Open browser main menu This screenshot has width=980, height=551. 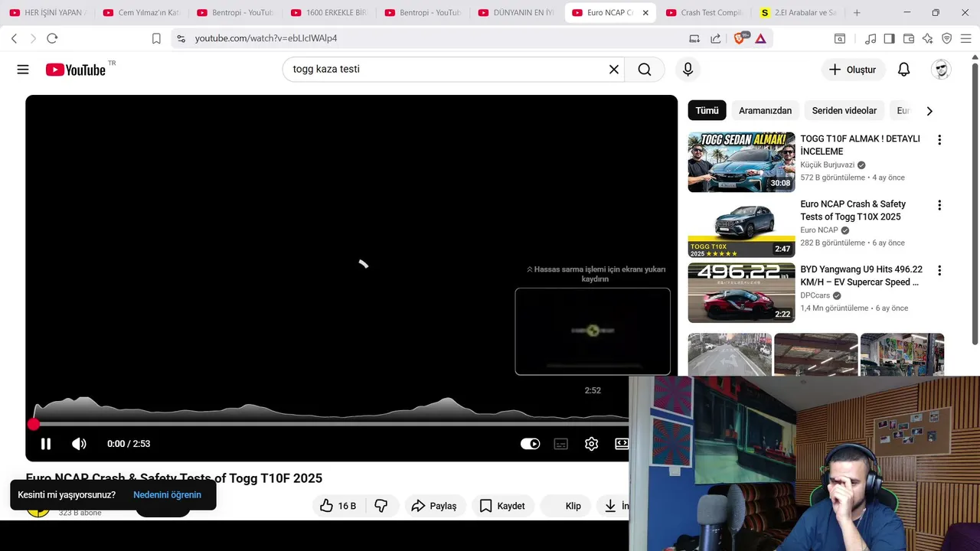pyautogui.click(x=966, y=38)
